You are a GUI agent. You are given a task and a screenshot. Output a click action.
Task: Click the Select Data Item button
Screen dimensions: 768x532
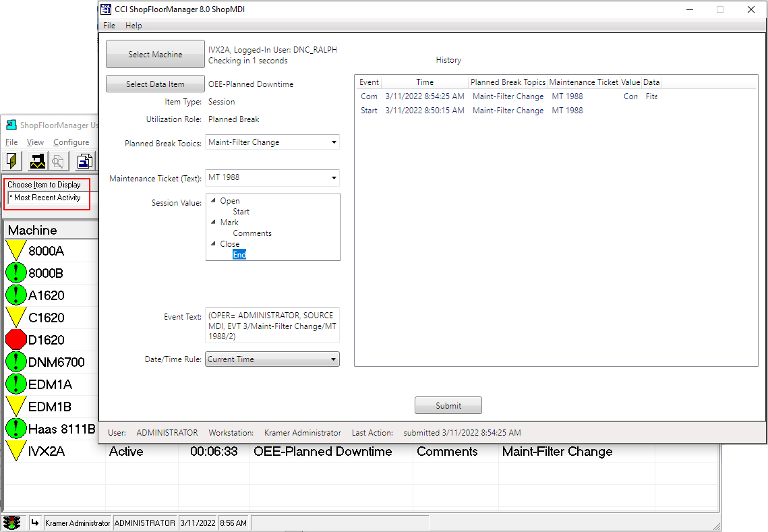(x=155, y=84)
